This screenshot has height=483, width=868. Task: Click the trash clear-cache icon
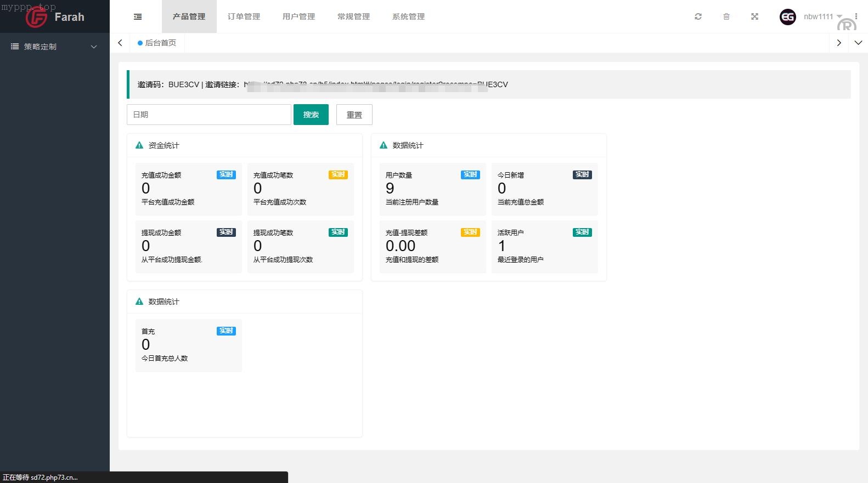[726, 16]
